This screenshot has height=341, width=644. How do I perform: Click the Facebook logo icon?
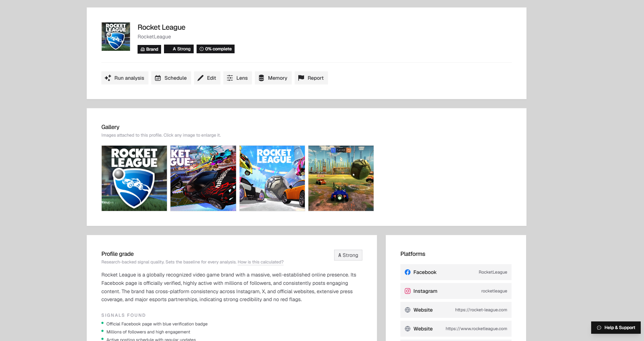tap(408, 272)
